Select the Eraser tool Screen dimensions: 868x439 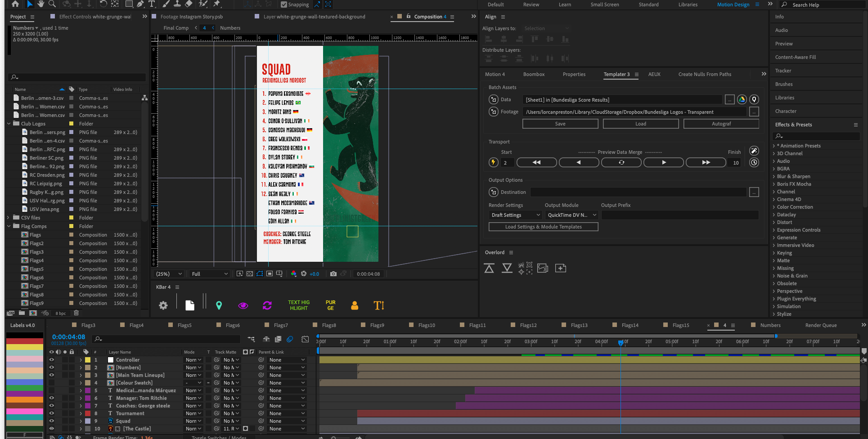(x=189, y=4)
